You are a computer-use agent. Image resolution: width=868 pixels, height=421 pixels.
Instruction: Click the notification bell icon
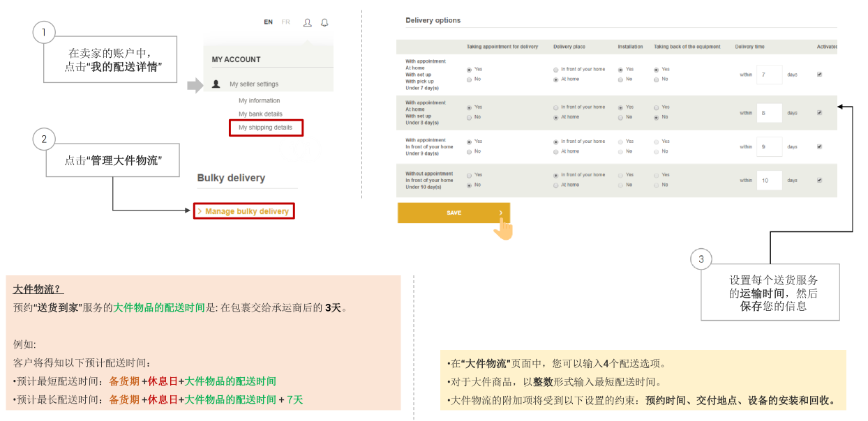[324, 22]
